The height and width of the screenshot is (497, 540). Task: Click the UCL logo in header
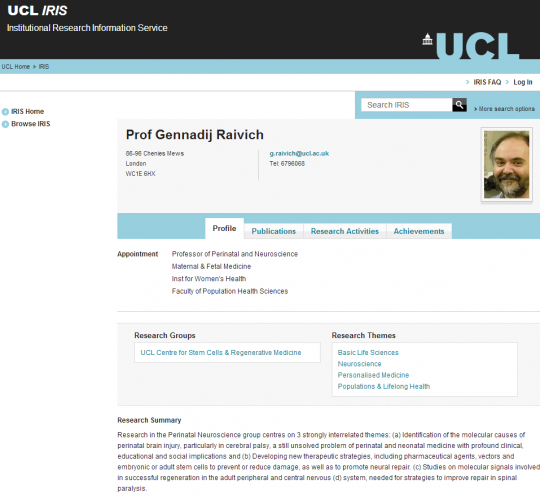tap(471, 45)
